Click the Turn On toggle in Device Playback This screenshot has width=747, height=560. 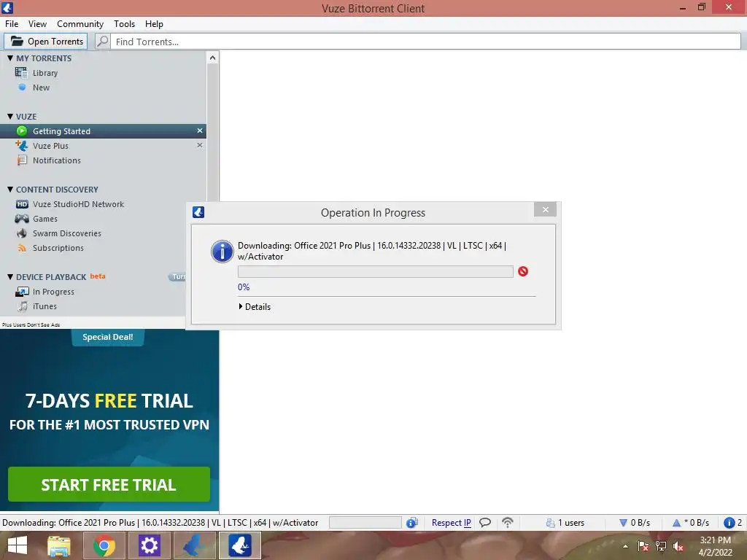pos(177,276)
